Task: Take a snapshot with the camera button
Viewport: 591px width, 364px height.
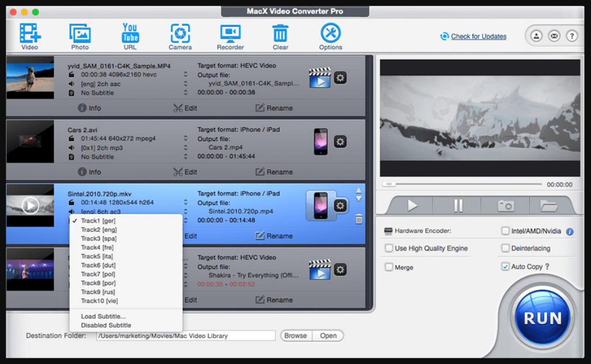Action: [x=506, y=206]
